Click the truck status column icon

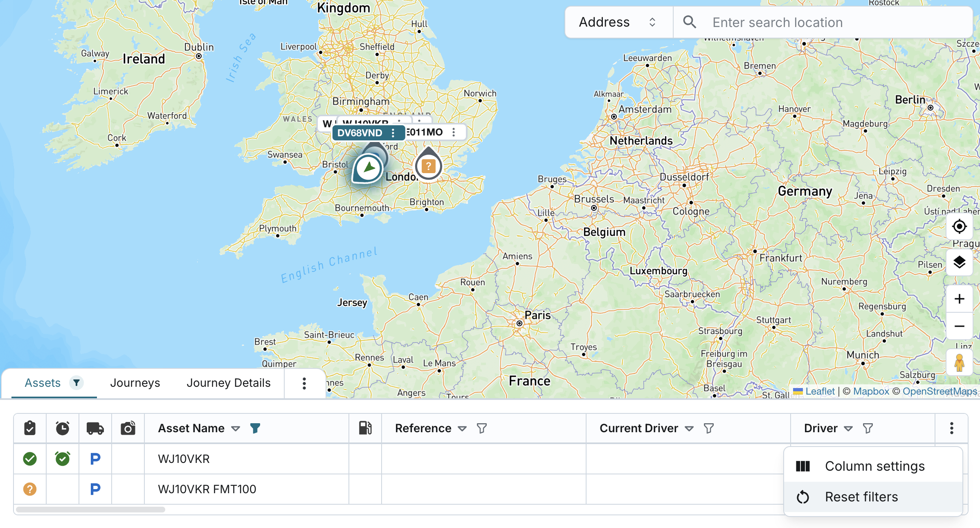point(95,428)
